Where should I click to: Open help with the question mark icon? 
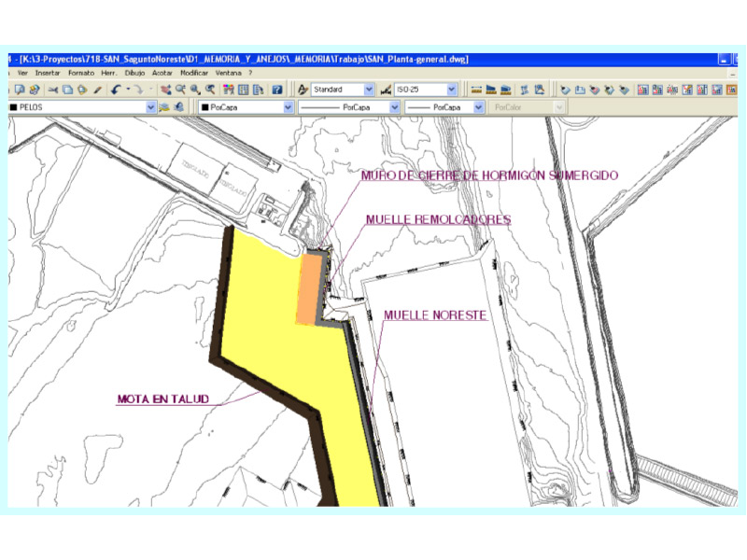(276, 90)
